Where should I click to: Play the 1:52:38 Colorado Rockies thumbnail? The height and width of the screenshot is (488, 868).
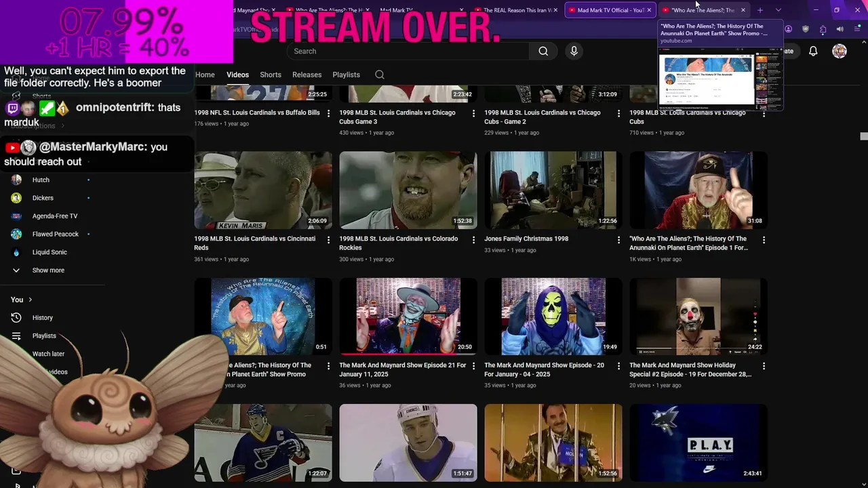408,190
